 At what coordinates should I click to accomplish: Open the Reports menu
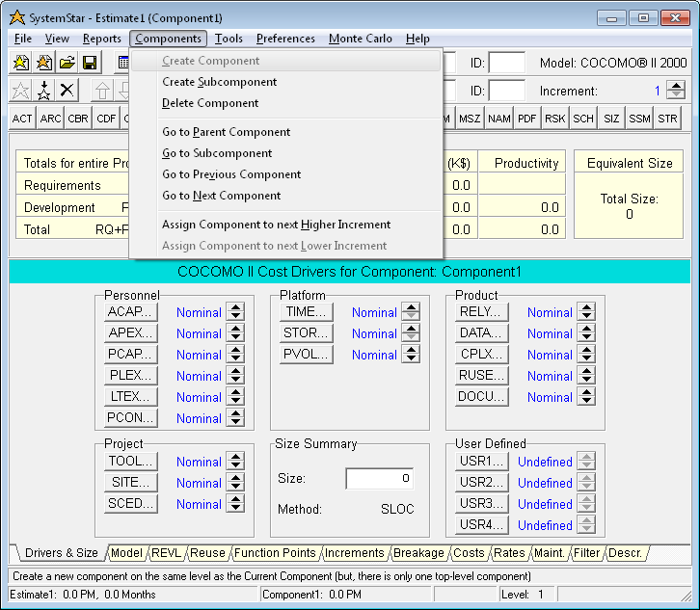coord(102,39)
